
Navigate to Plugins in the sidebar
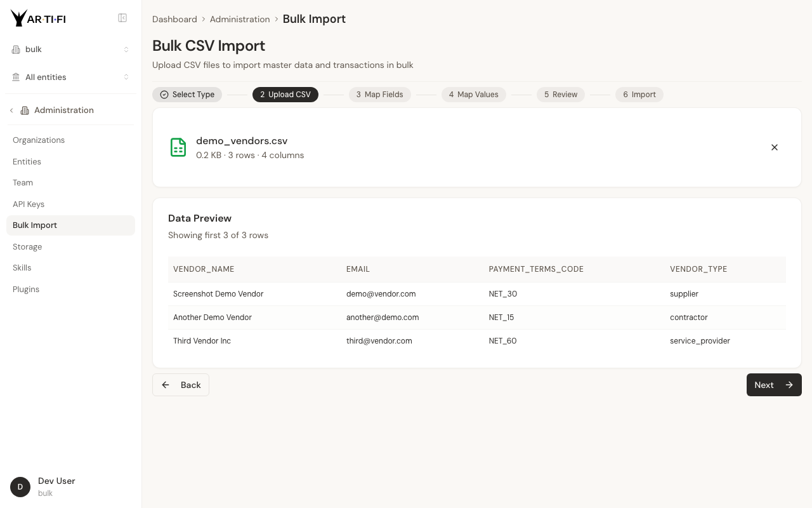pyautogui.click(x=26, y=289)
